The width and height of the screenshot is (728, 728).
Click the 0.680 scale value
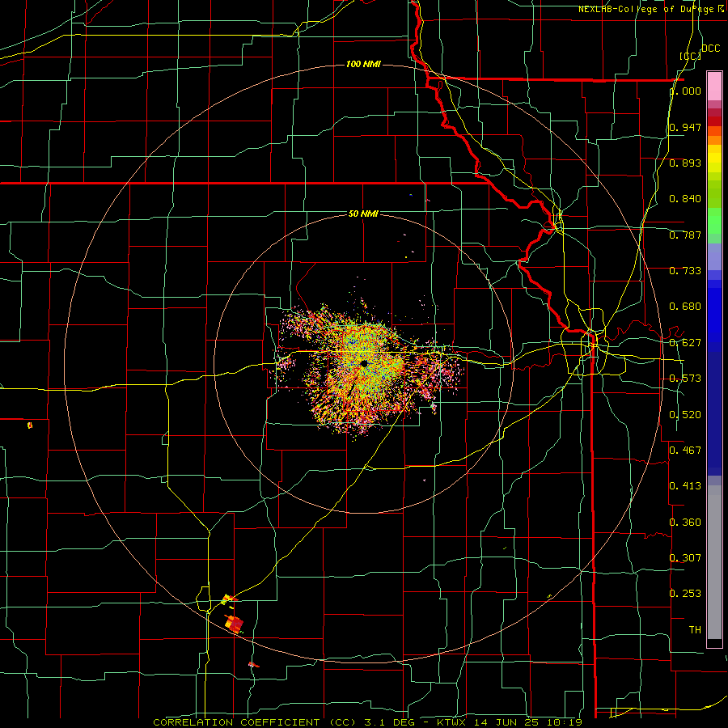click(685, 307)
